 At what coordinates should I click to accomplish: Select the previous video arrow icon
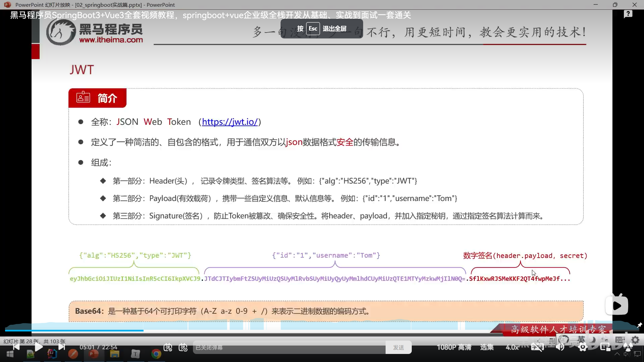tap(17, 347)
